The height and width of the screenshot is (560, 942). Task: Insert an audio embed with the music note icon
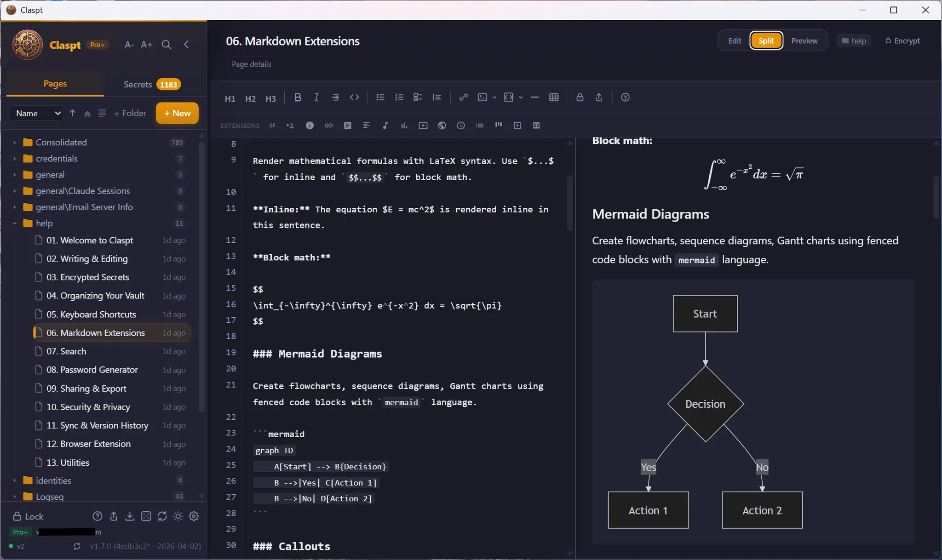[x=385, y=126]
